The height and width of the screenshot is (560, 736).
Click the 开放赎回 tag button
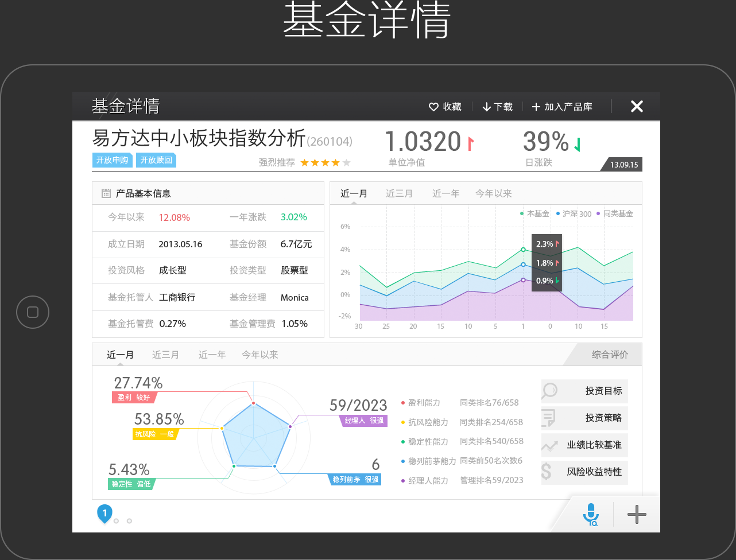coord(156,160)
